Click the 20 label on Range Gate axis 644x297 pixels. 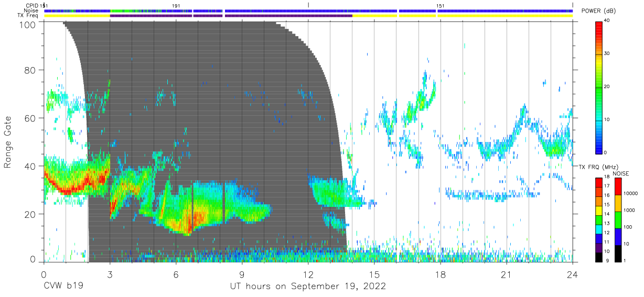tap(30, 214)
